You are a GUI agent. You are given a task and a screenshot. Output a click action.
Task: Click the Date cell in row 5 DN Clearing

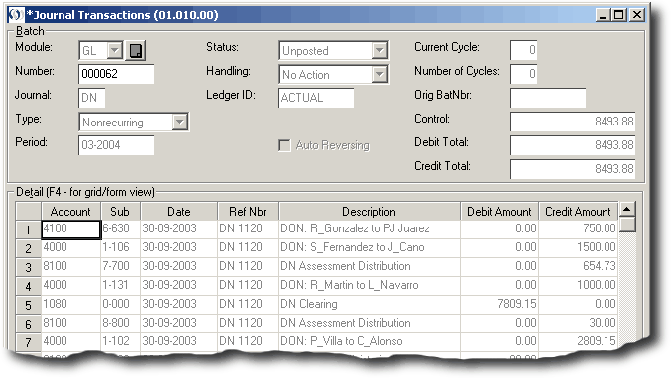click(x=179, y=304)
